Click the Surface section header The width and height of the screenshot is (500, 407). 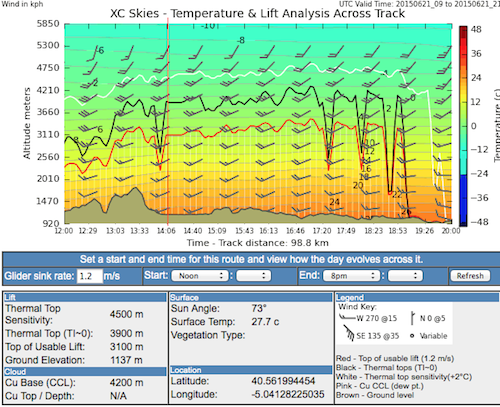click(x=251, y=297)
